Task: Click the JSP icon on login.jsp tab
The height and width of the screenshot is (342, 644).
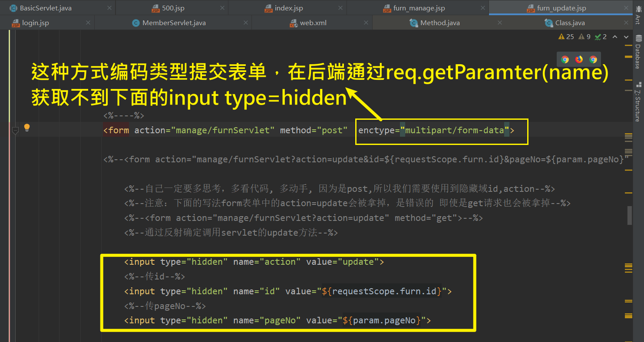Action: click(x=16, y=23)
